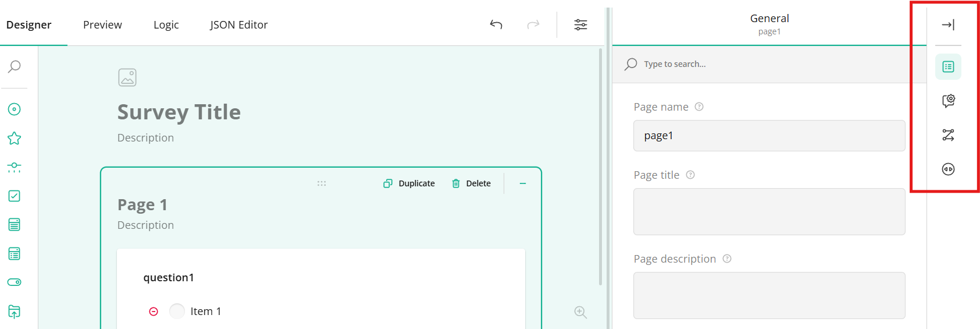Click the page drag handle dots
The image size is (980, 329).
(x=322, y=183)
